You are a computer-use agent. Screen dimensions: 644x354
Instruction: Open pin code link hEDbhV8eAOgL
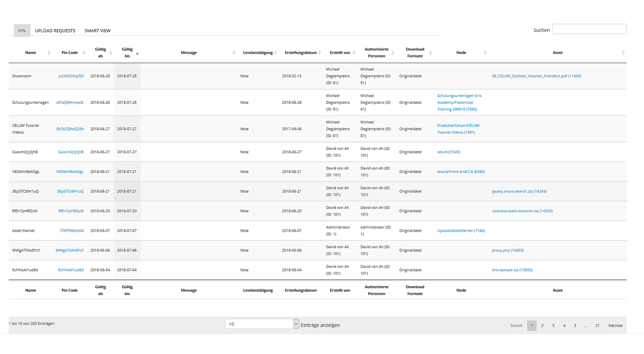pyautogui.click(x=70, y=172)
